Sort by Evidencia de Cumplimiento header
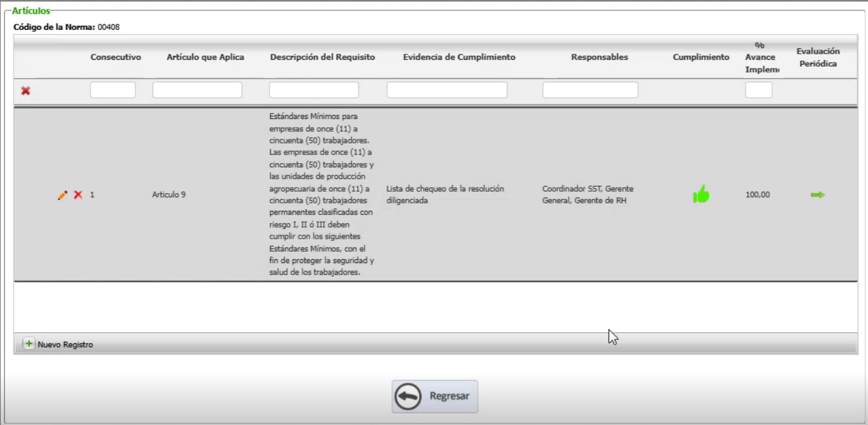 pyautogui.click(x=459, y=57)
